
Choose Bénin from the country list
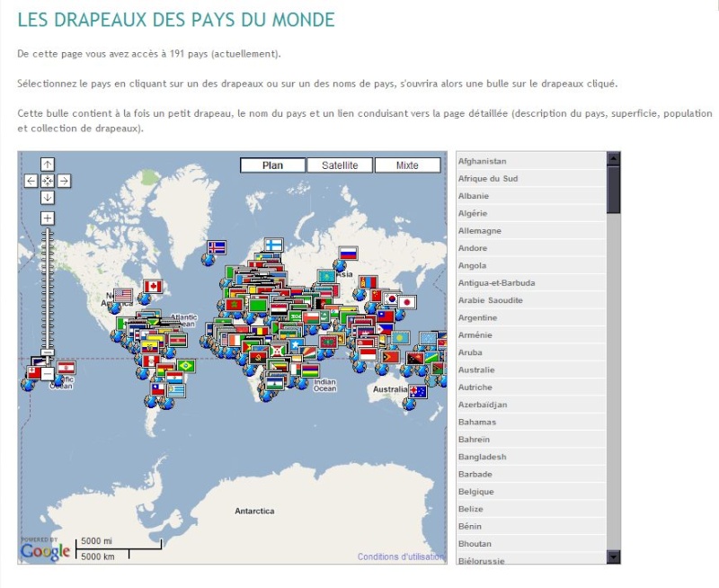pyautogui.click(x=531, y=527)
